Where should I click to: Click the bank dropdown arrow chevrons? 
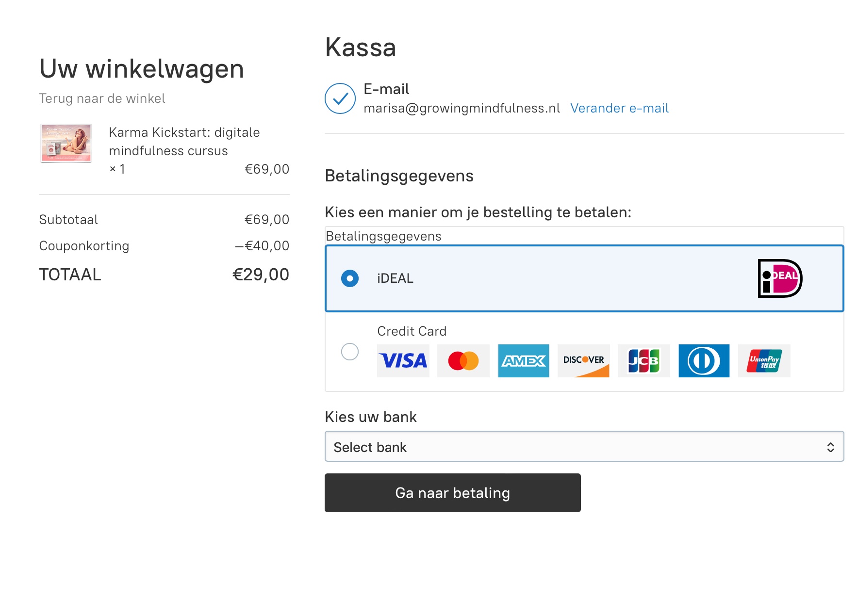[831, 447]
